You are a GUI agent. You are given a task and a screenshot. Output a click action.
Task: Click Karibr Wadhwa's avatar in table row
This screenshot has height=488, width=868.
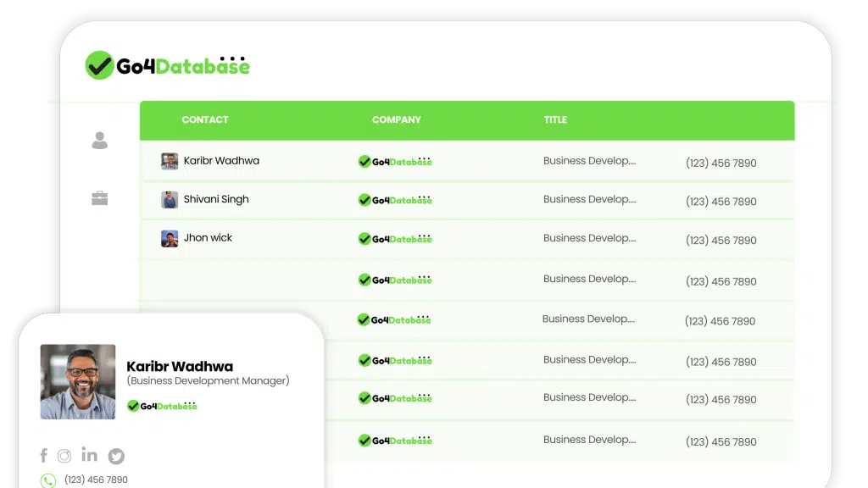[x=170, y=161]
